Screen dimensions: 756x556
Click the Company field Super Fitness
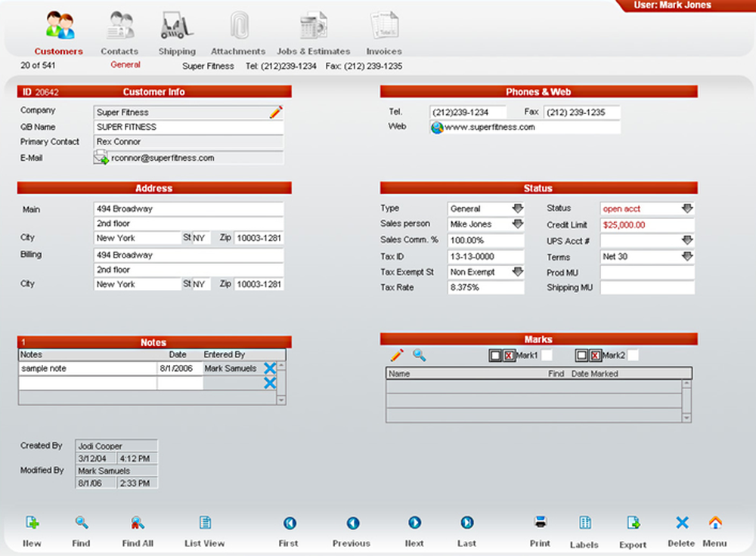188,113
